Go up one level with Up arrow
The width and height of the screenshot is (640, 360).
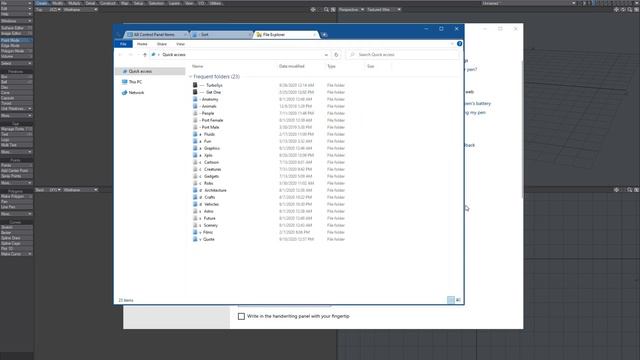click(145, 55)
